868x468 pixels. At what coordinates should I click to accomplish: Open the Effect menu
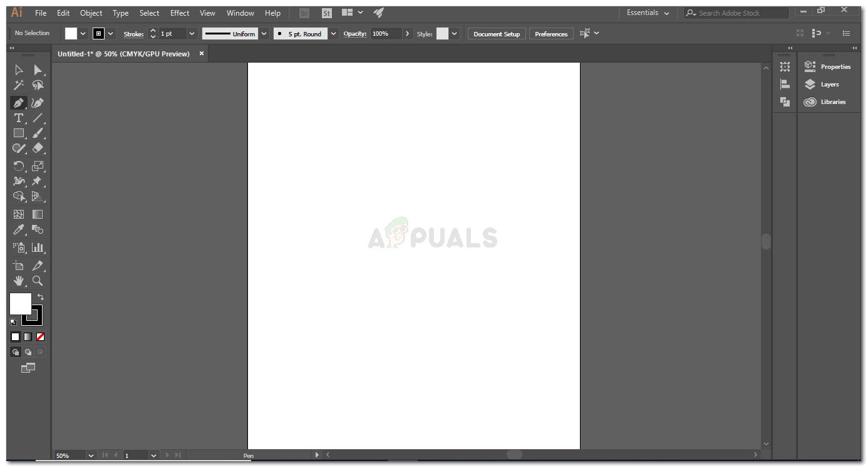tap(180, 13)
